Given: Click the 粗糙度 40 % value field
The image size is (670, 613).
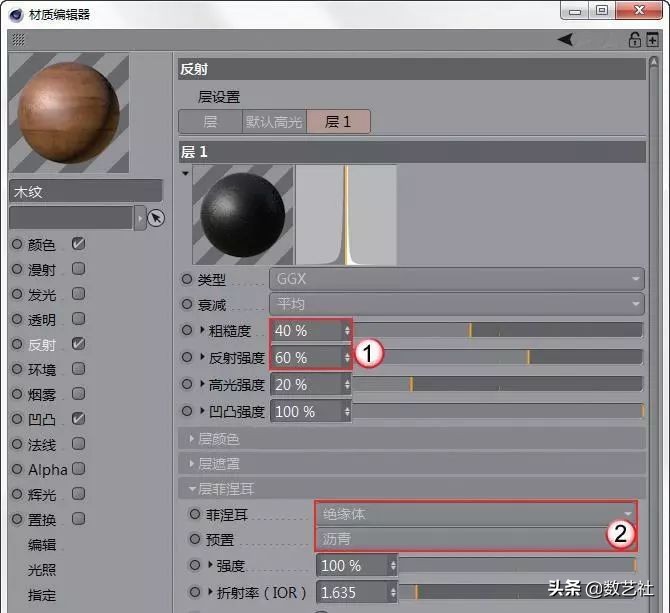Looking at the screenshot, I should tap(307, 331).
